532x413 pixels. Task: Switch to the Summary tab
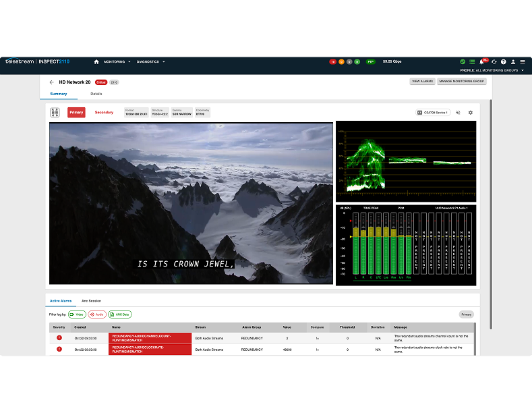59,94
